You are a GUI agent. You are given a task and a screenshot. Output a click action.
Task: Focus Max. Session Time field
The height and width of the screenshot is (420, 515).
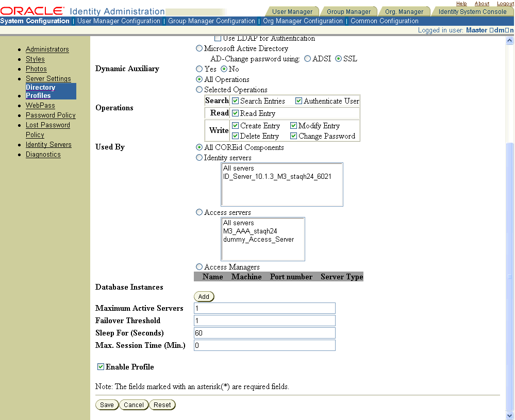tap(264, 345)
